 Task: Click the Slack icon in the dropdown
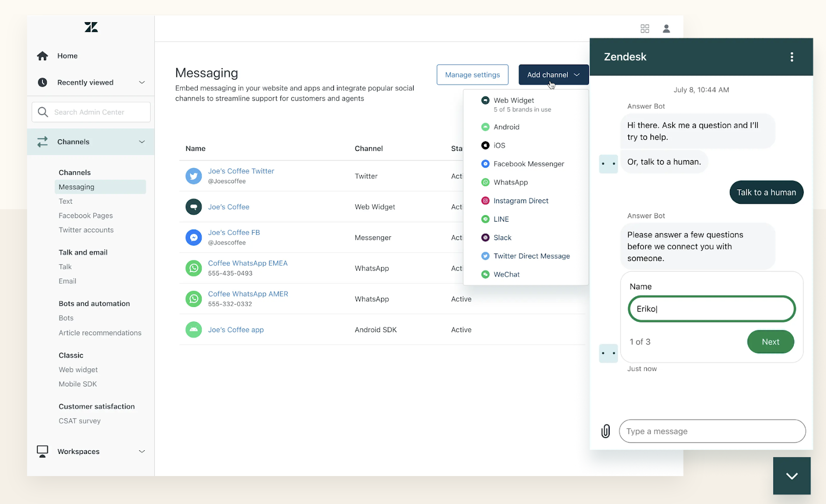coord(485,237)
